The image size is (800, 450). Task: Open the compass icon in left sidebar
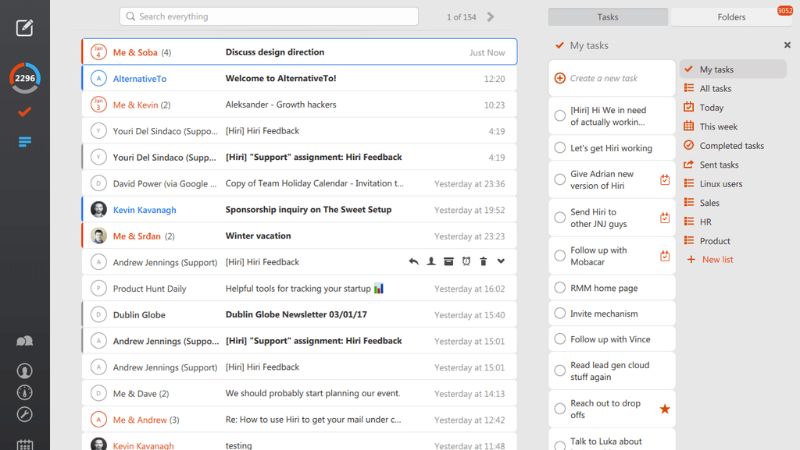(24, 392)
